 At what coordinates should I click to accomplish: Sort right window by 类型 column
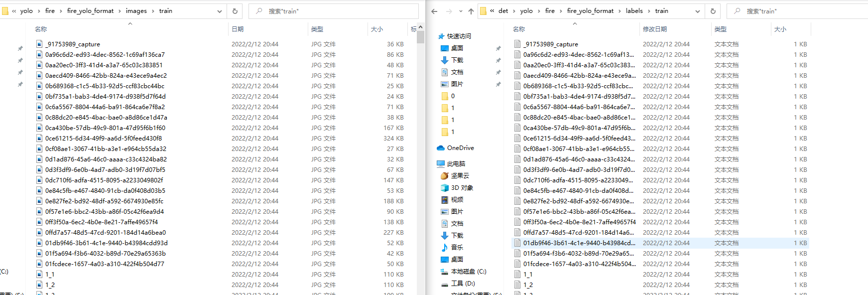pyautogui.click(x=721, y=29)
